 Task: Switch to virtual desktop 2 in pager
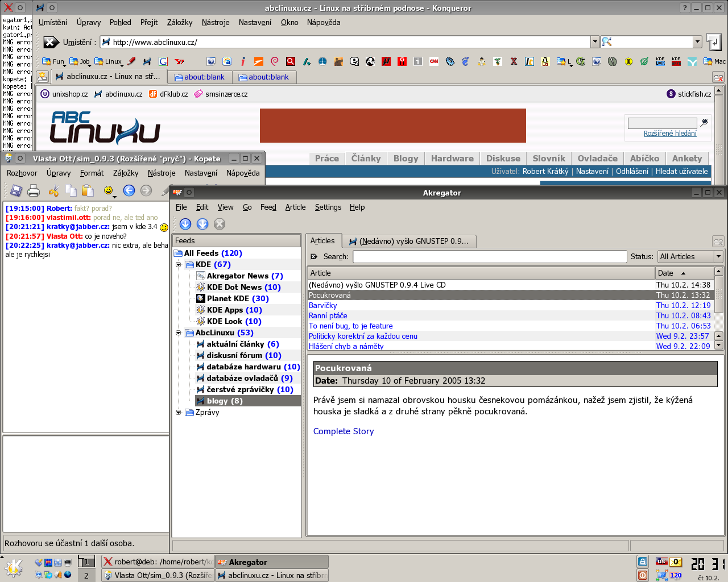pyautogui.click(x=86, y=576)
